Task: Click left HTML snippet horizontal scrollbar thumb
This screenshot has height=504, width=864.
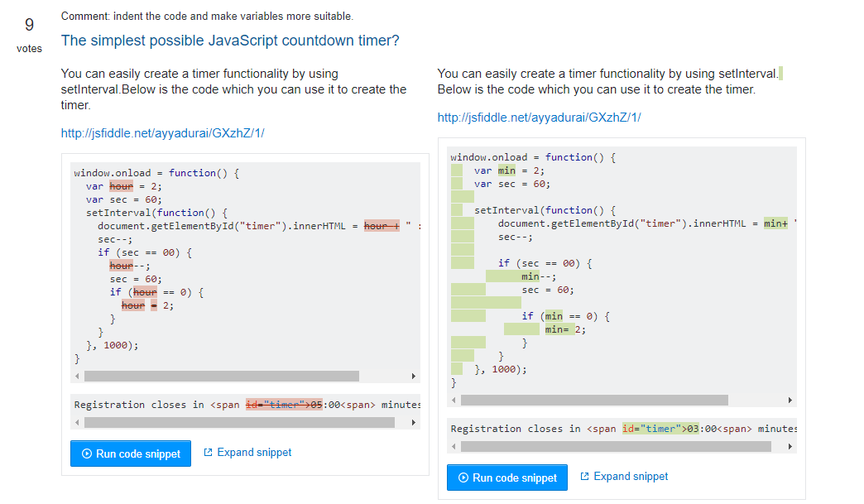Action: (239, 422)
